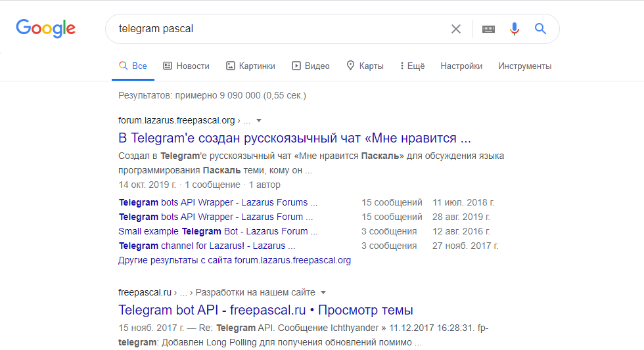This screenshot has height=350, width=644.
Task: Start voice search with microphone icon
Action: 514,29
